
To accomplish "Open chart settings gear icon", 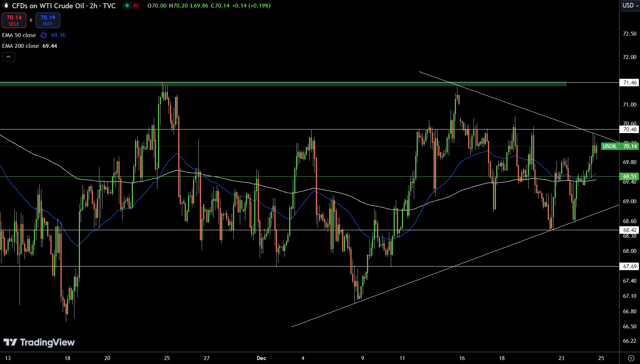I will tap(631, 358).
